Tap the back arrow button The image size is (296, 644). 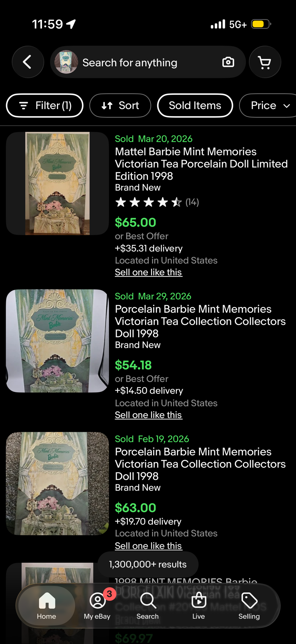tap(28, 62)
